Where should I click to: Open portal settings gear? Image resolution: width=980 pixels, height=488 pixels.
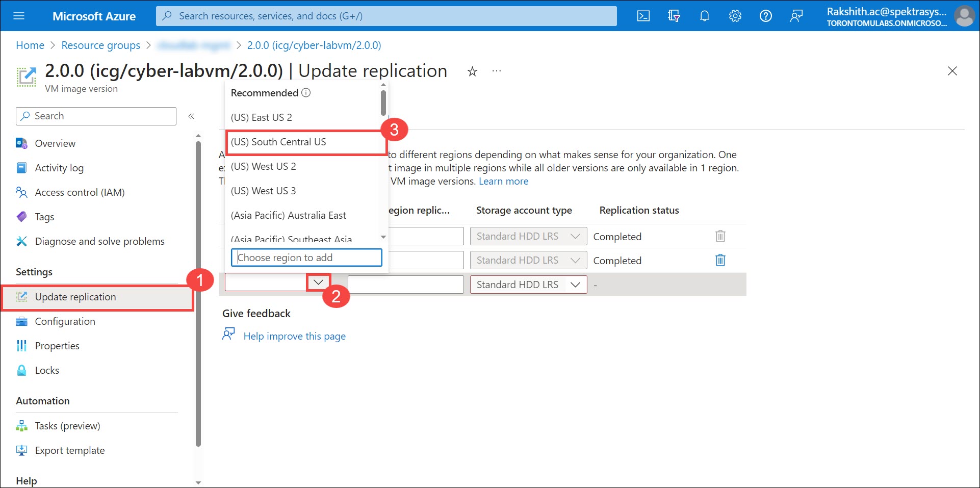tap(735, 16)
